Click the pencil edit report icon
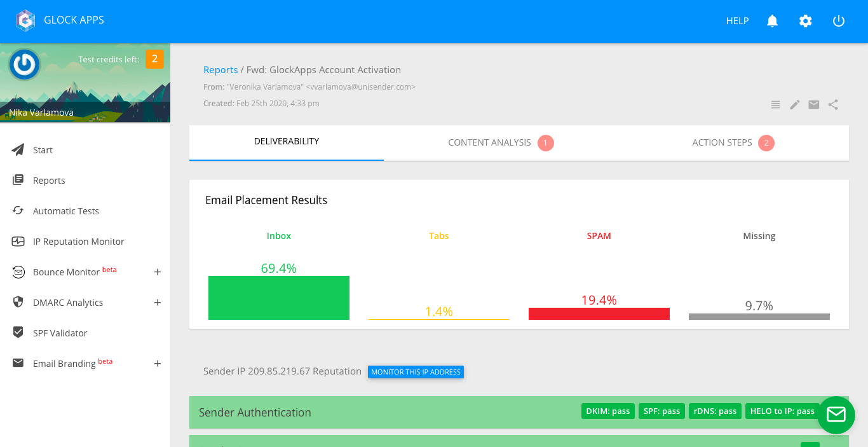Viewport: 868px width, 447px height. tap(794, 105)
